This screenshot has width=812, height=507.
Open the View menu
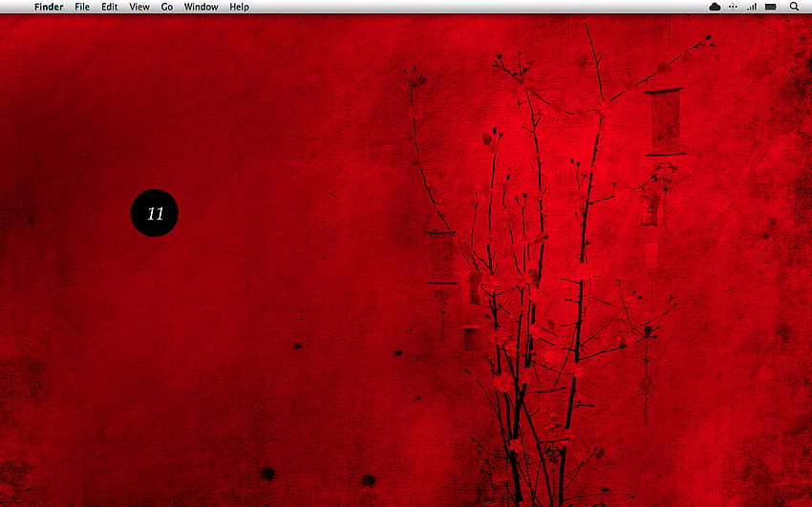pos(139,7)
